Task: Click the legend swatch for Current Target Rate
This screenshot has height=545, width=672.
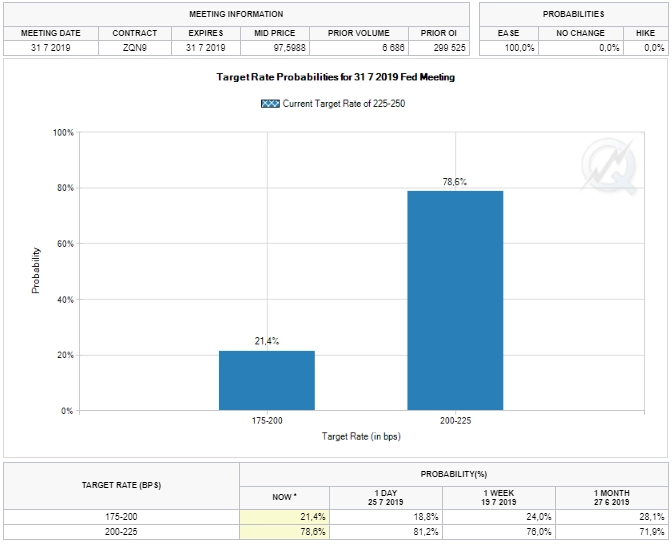Action: click(x=270, y=104)
